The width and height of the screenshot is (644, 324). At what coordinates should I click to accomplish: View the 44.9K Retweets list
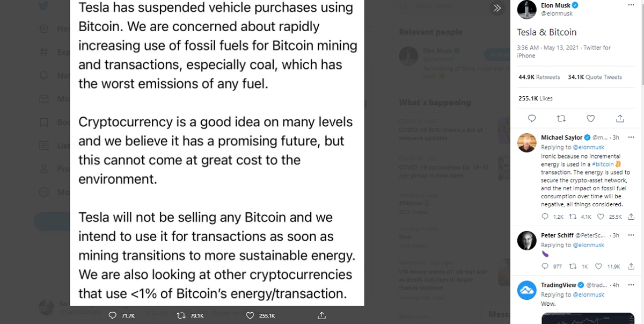539,77
